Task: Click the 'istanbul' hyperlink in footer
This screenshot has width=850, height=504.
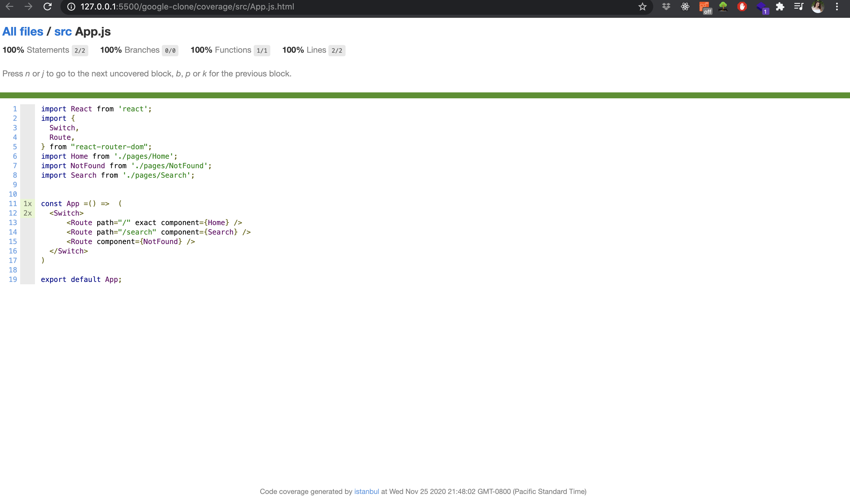Action: tap(367, 491)
